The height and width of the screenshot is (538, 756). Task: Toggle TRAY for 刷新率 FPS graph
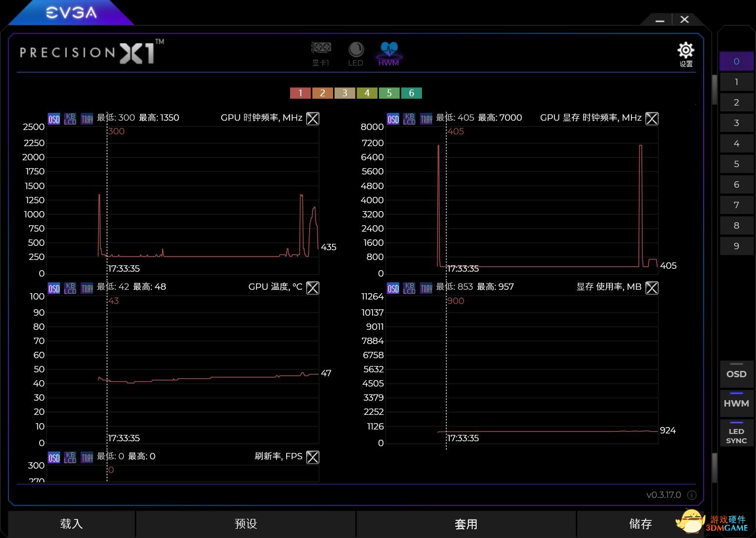pyautogui.click(x=87, y=457)
